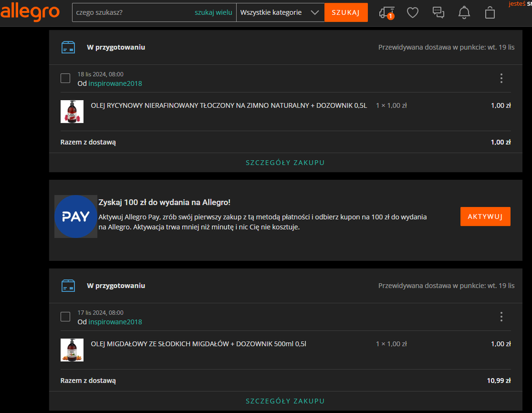Open three-dot menu for 18 lis order

coord(501,78)
